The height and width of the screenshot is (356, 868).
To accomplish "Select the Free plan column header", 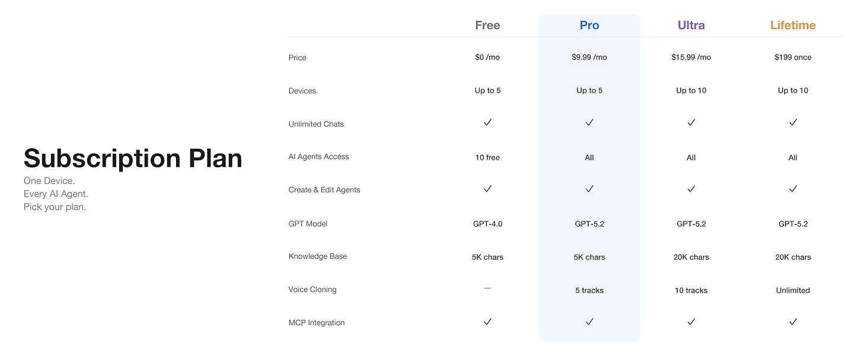I will [x=487, y=26].
